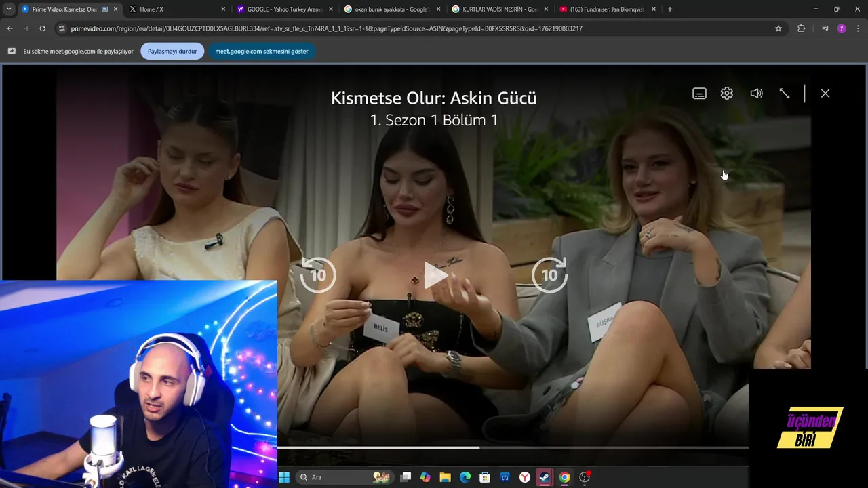Open the player settings gear
868x488 pixels.
(x=727, y=94)
